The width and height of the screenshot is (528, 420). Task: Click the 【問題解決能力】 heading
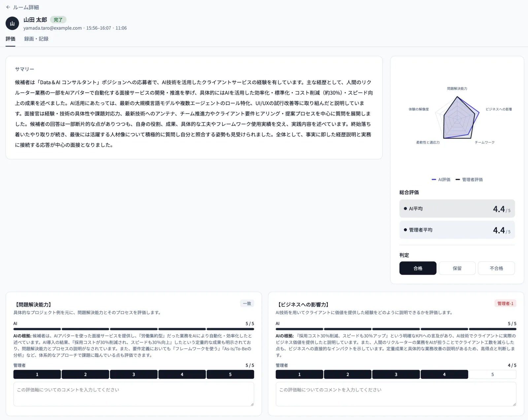33,305
